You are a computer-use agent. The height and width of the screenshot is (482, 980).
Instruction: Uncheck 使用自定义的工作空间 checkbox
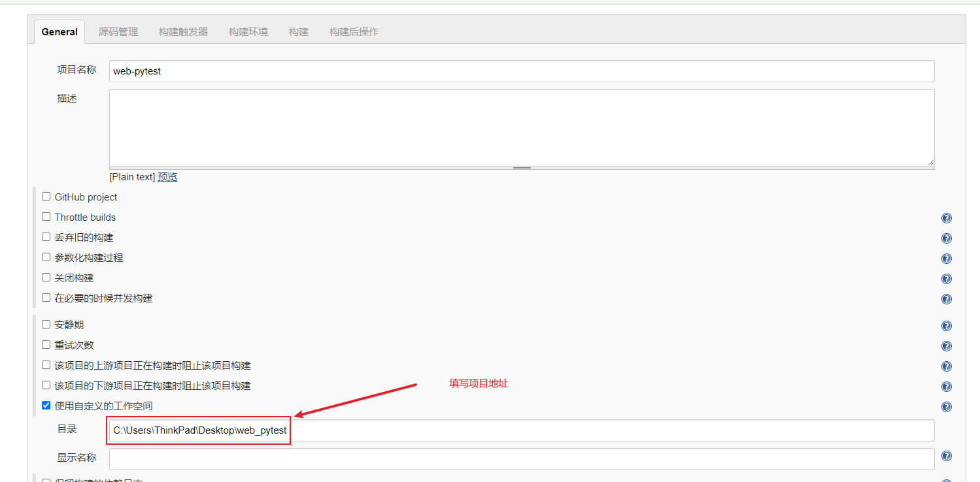(x=46, y=405)
